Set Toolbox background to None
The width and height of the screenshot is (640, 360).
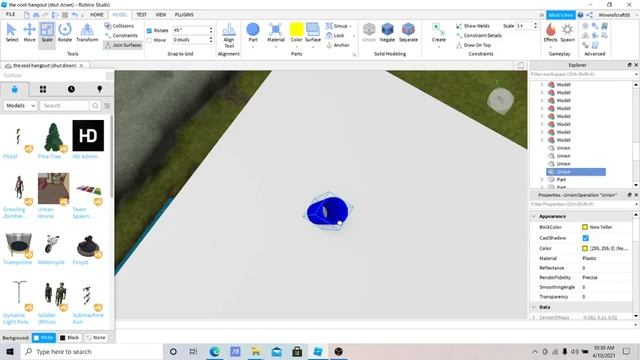(x=96, y=338)
